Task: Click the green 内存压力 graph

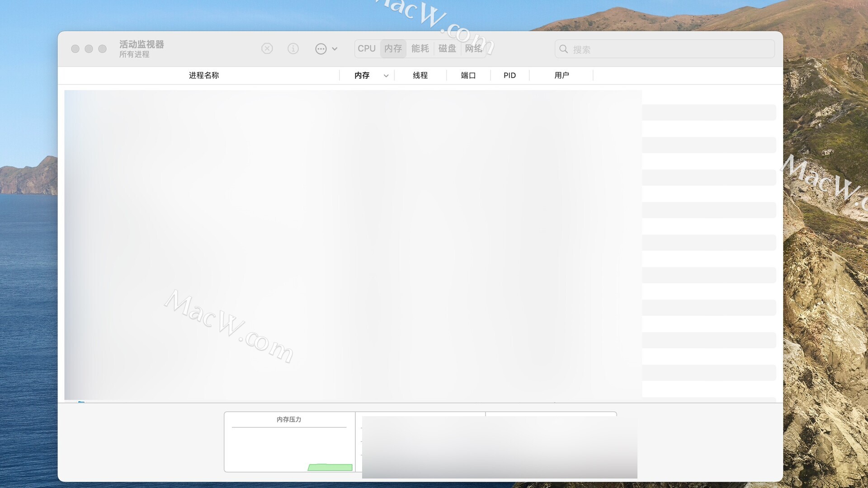Action: pos(330,467)
